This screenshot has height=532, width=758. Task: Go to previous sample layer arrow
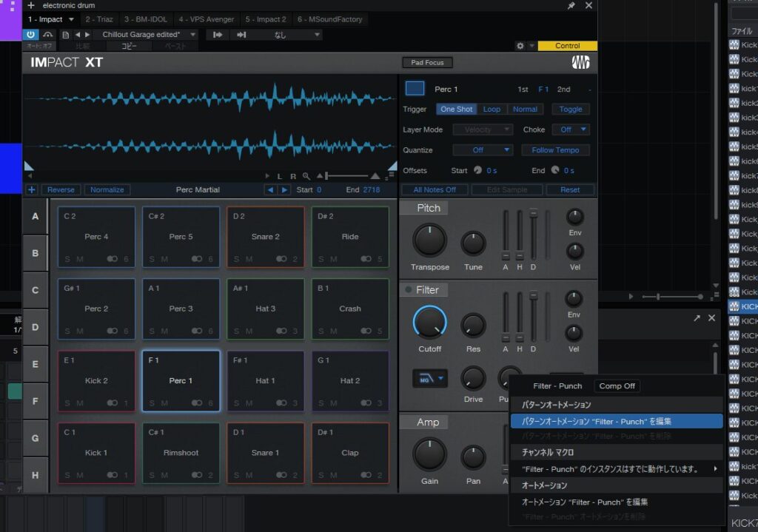(270, 190)
